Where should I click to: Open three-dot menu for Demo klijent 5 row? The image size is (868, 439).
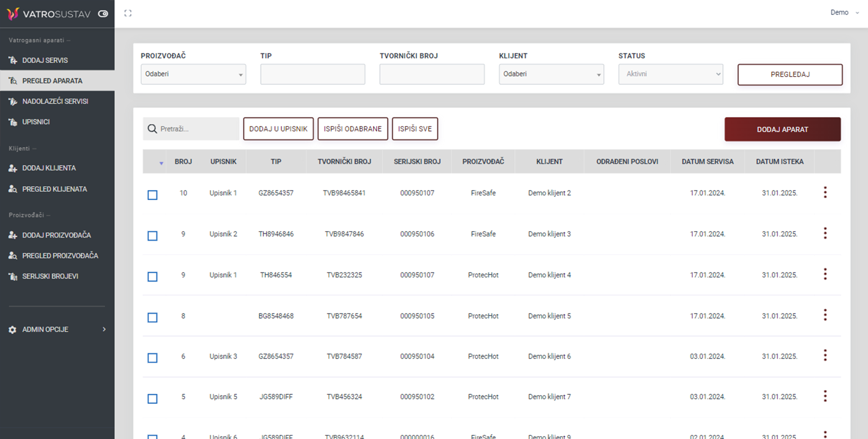click(825, 315)
